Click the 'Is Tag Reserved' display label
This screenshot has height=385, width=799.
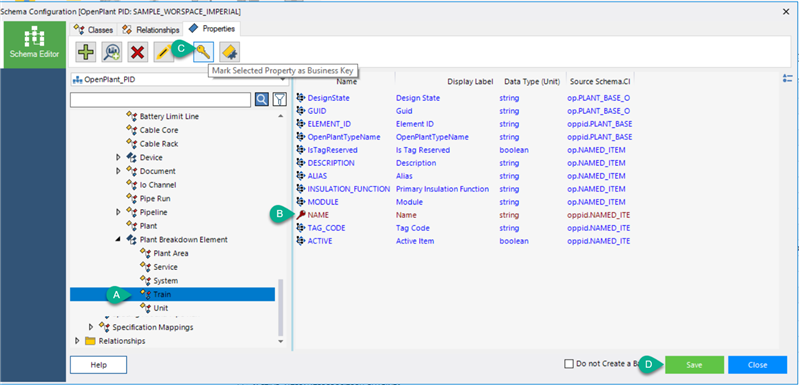pos(423,150)
